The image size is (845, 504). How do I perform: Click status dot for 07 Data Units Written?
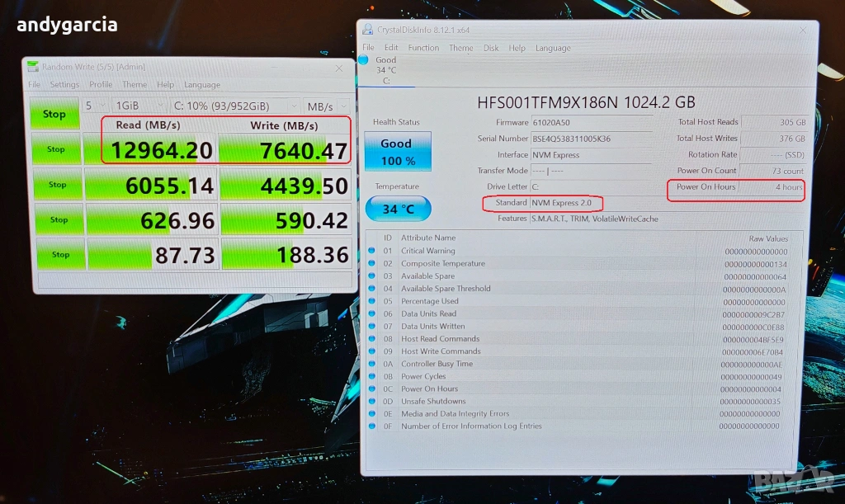click(371, 326)
